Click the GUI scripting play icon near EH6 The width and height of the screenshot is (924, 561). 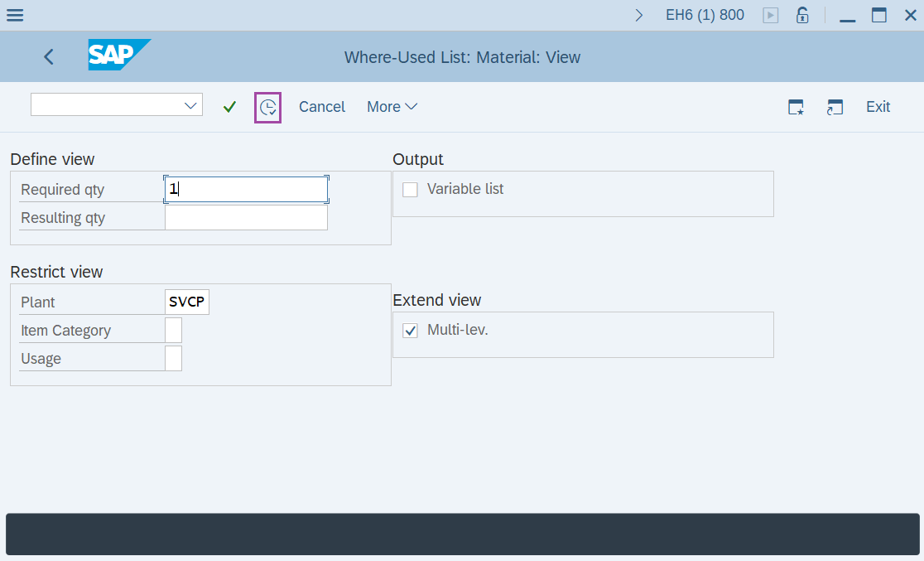pos(770,14)
